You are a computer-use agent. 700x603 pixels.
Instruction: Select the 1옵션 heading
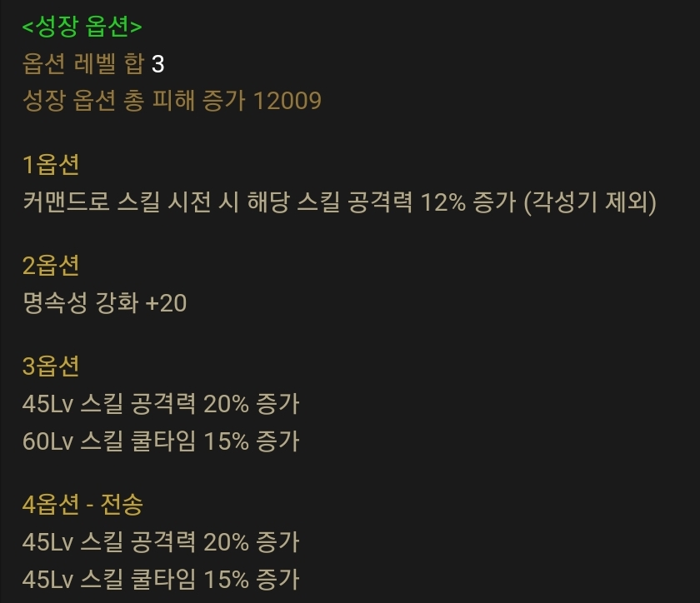51,164
